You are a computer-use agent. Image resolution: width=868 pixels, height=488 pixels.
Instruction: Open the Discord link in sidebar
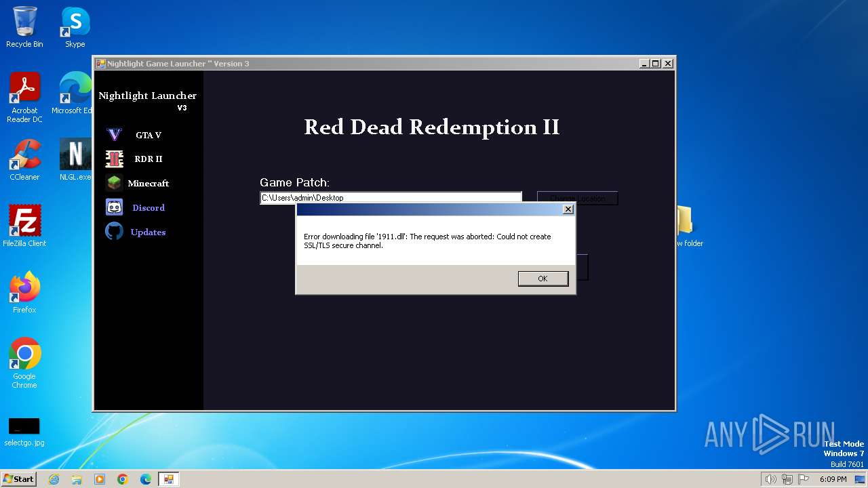click(149, 208)
